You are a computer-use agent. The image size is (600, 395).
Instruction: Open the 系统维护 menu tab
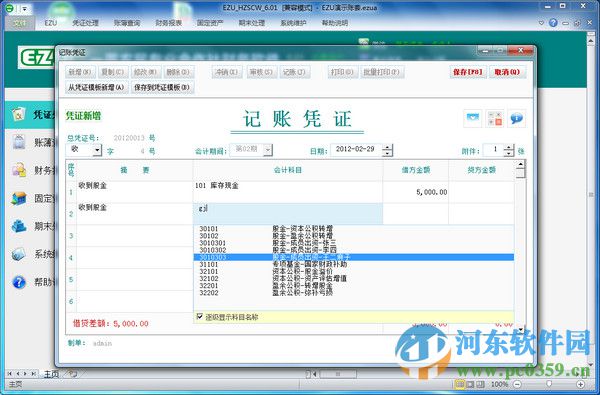[293, 23]
